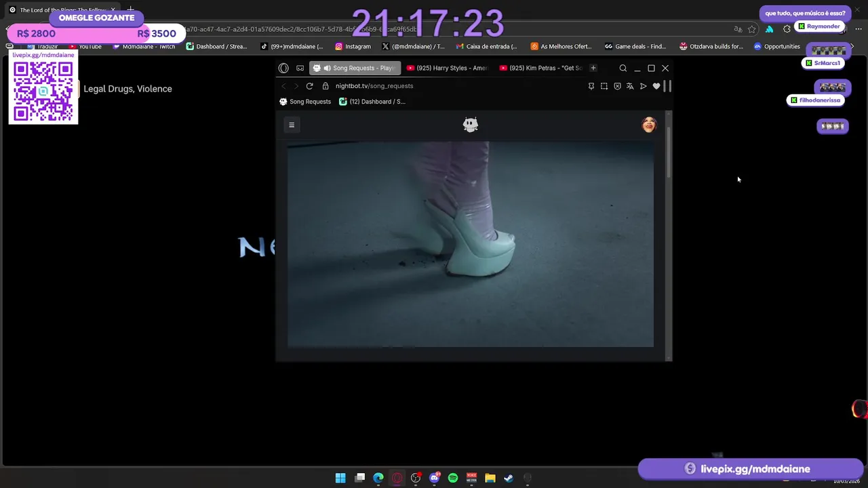This screenshot has height=488, width=868.
Task: Launch Microsoft Edge from the taskbar
Action: [378, 478]
